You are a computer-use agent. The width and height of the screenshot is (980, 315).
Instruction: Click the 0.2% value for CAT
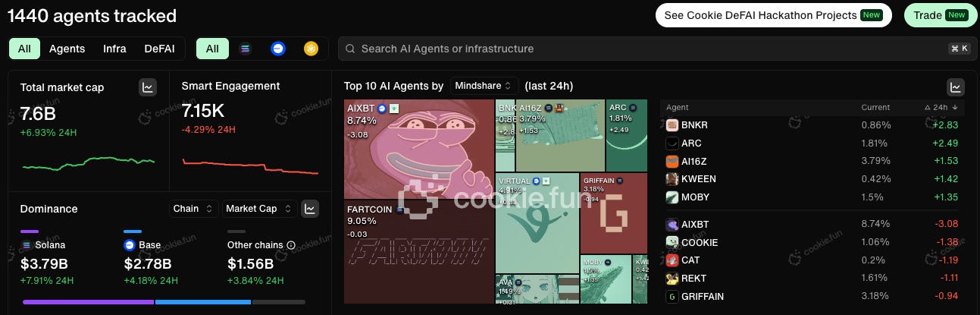tap(872, 260)
